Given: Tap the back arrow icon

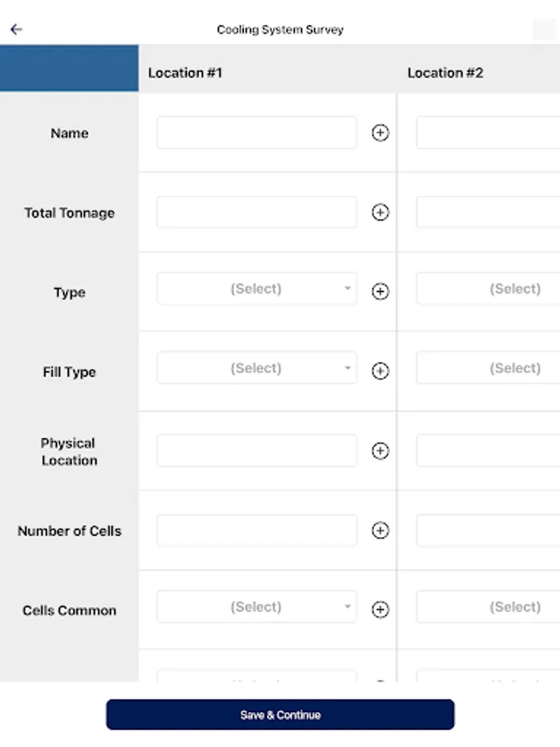Looking at the screenshot, I should tap(16, 29).
